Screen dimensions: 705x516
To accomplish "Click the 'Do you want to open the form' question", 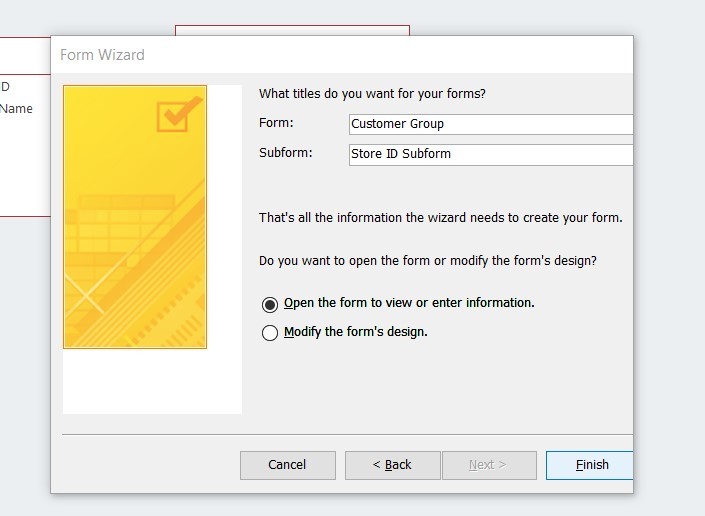I will coord(427,261).
